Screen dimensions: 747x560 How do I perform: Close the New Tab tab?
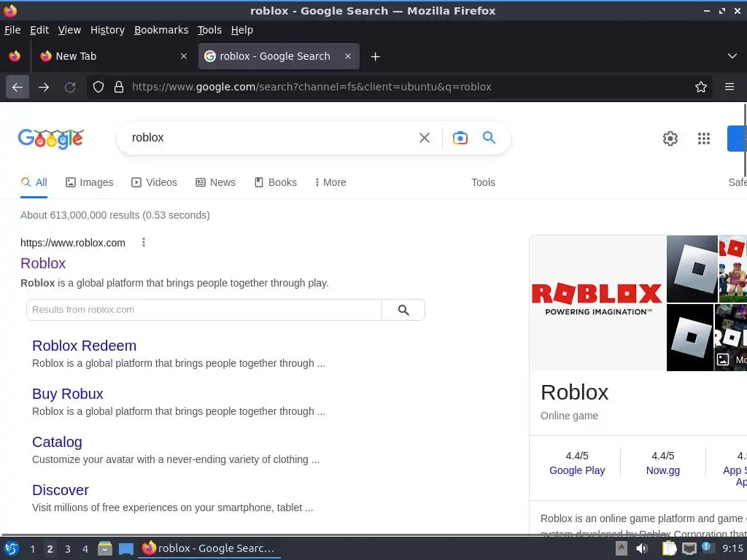point(183,56)
